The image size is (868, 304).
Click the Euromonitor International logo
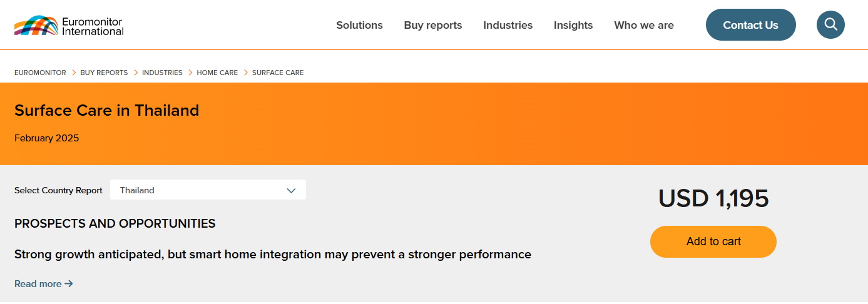(69, 26)
